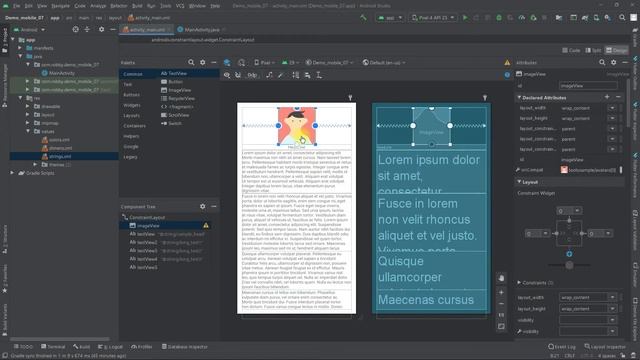This screenshot has width=640, height=360.
Task: Click scroll-from-source target icon in Project panel
Action: point(76,29)
